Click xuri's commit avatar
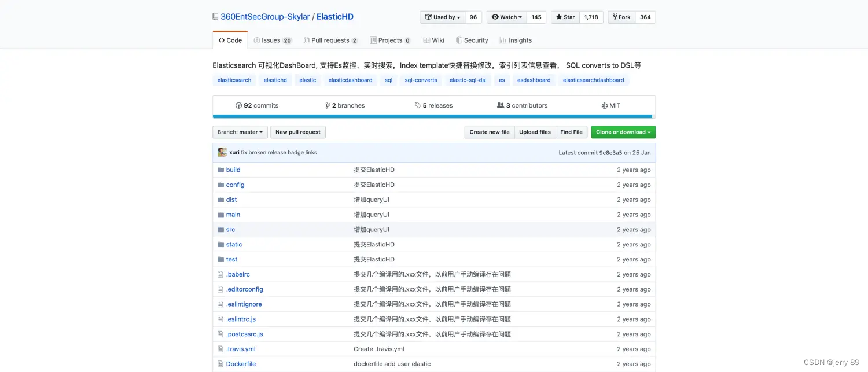 [222, 152]
